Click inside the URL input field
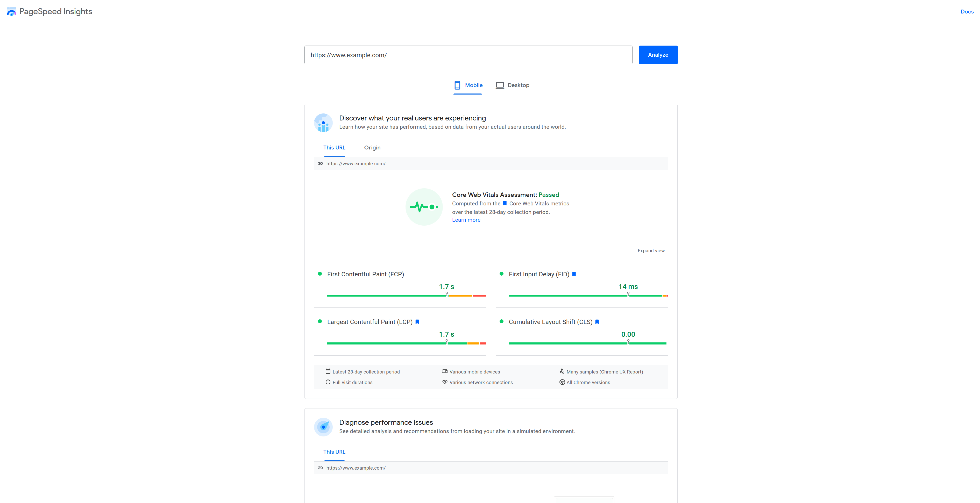This screenshot has width=980, height=503. (468, 55)
